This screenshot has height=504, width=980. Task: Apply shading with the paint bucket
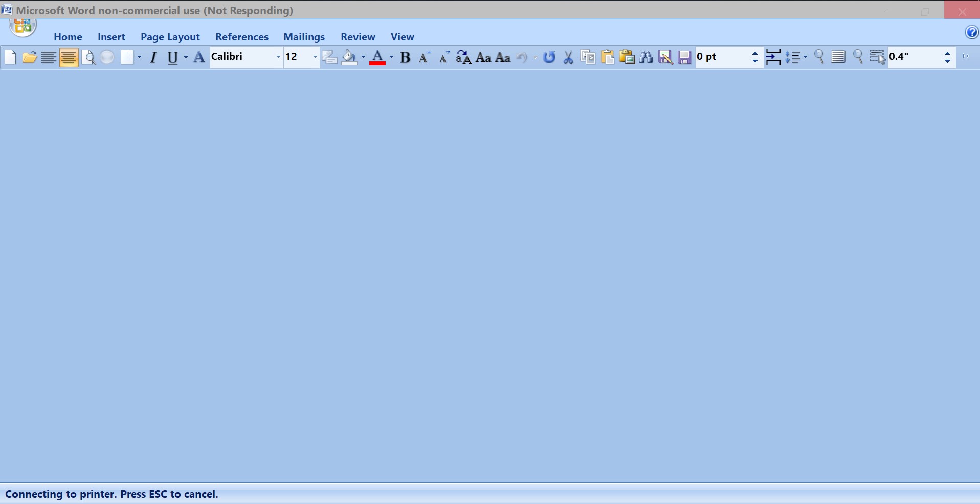349,57
